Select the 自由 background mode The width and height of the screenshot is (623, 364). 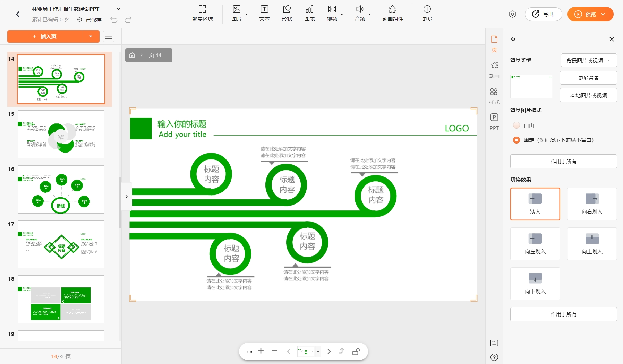point(517,125)
